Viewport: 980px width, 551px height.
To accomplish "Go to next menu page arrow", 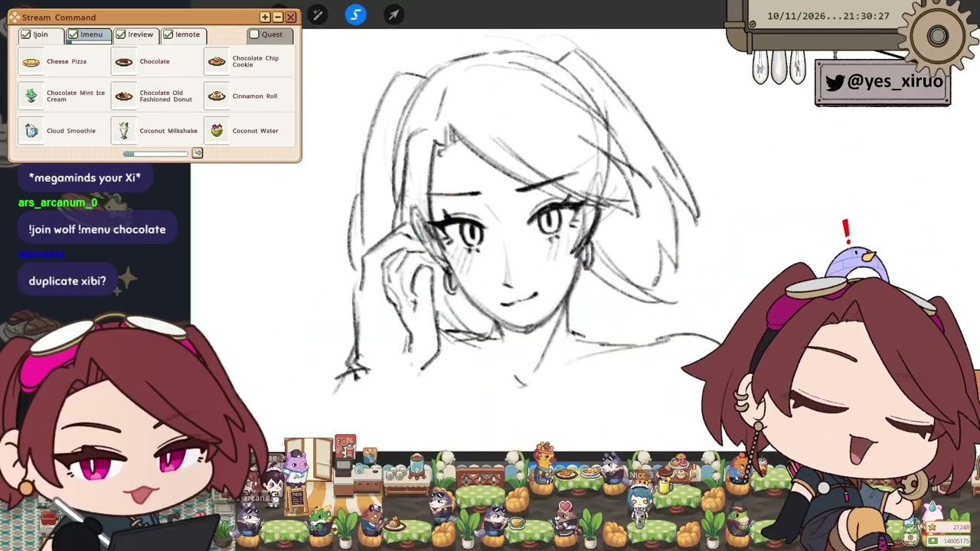I will [197, 154].
